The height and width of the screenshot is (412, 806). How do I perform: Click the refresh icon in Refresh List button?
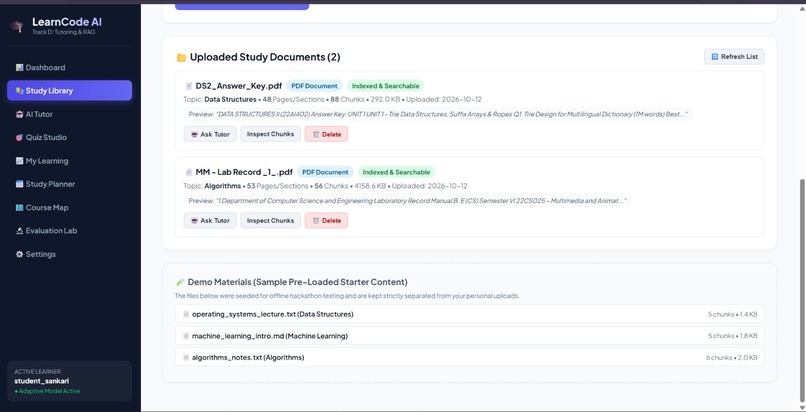[715, 57]
